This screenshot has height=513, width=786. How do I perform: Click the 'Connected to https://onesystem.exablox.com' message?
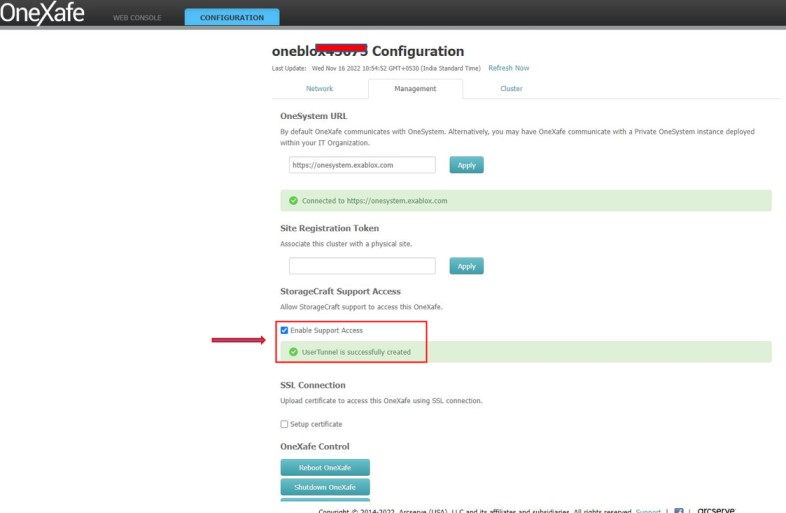(x=374, y=201)
